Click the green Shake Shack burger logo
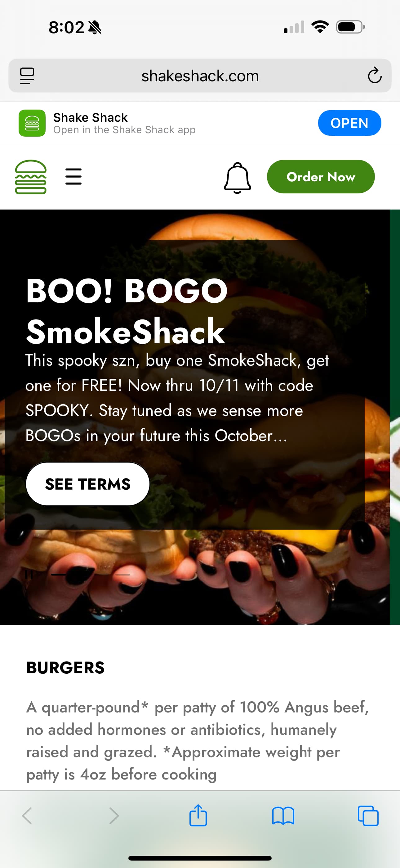400x868 pixels. click(31, 177)
